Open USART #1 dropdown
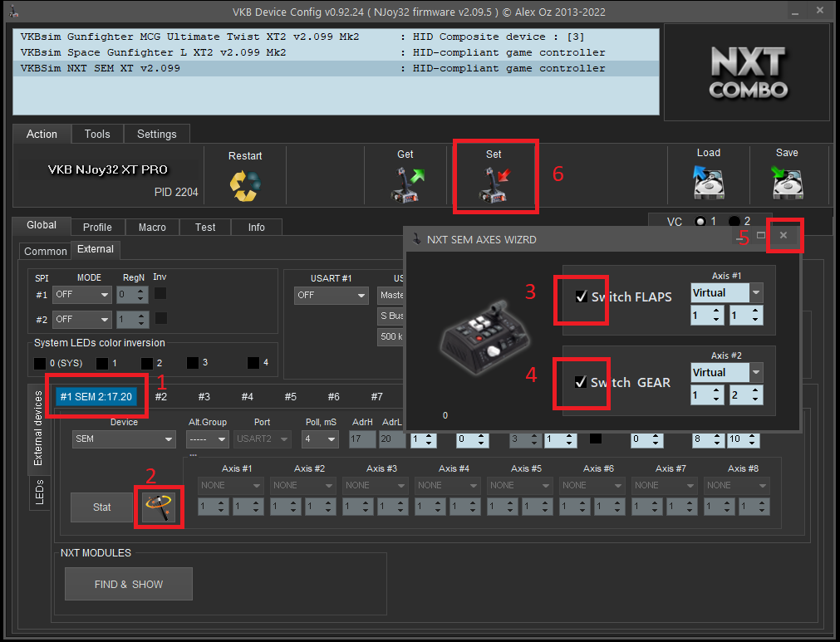The width and height of the screenshot is (840, 642). click(x=331, y=295)
